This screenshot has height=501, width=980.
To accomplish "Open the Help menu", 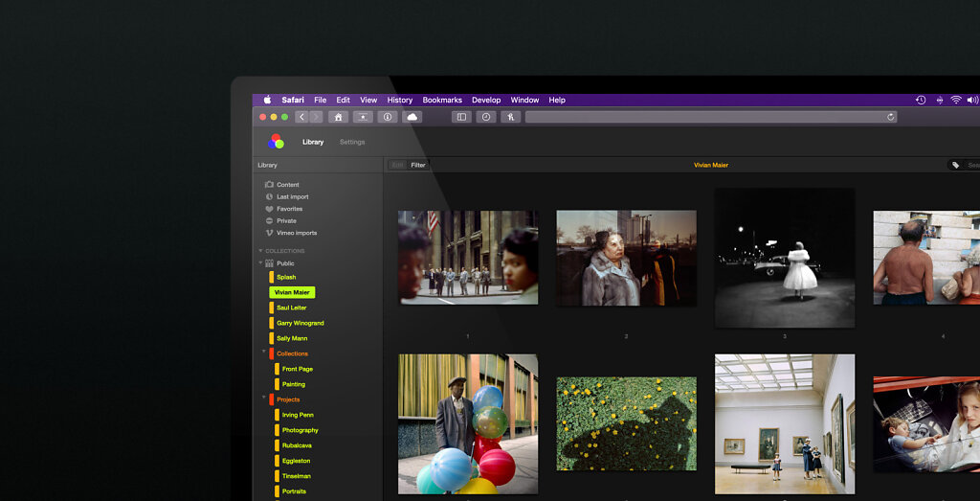I will tap(557, 100).
